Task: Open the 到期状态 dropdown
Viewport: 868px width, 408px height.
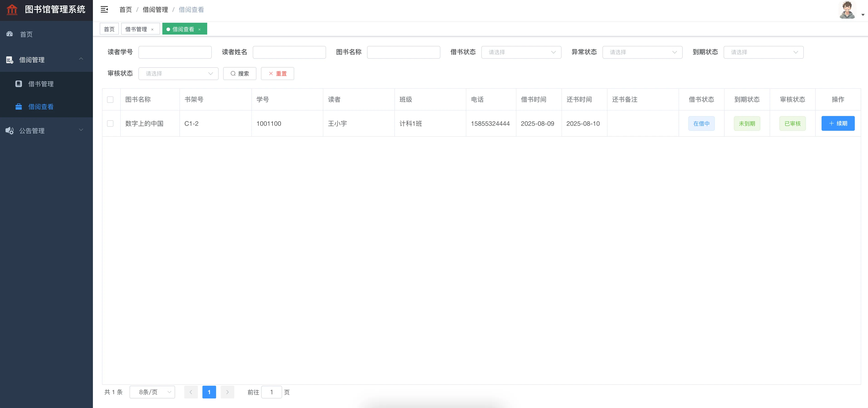Action: (763, 52)
